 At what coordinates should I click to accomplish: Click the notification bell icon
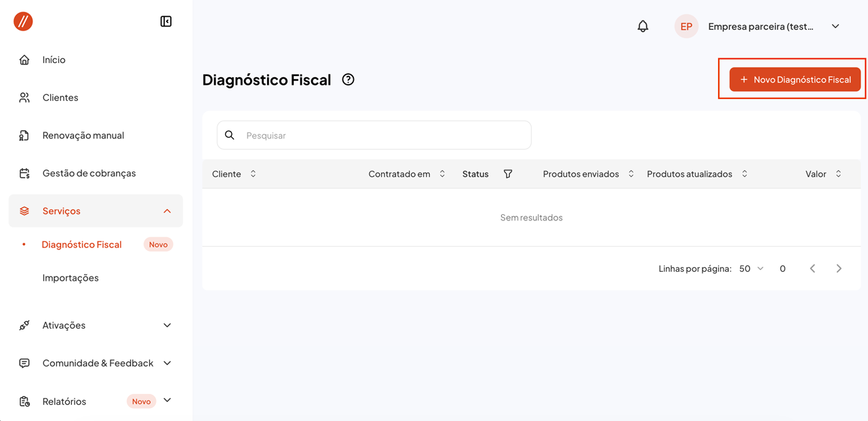tap(643, 26)
